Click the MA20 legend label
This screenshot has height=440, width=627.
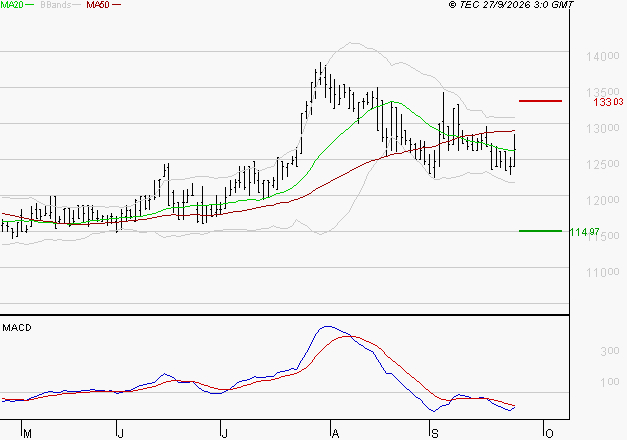point(12,5)
